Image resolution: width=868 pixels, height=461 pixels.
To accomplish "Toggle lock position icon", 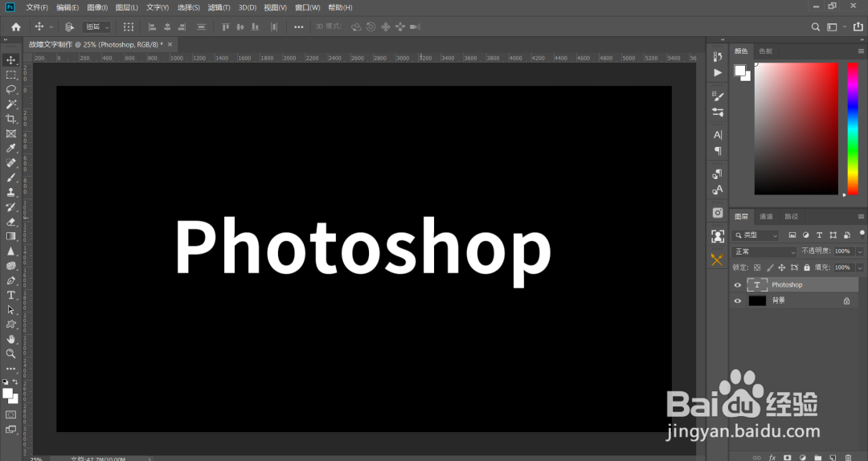I will [782, 268].
